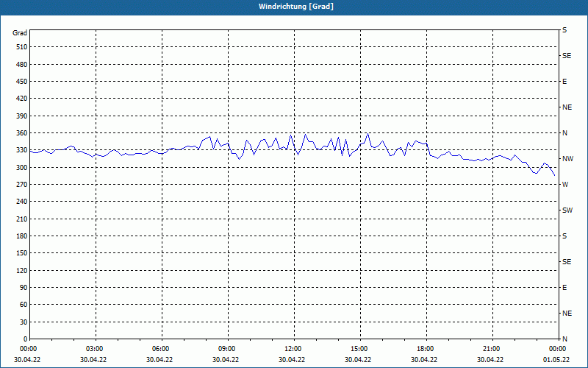Select the 480 value on the degree axis
Image resolution: width=588 pixels, height=368 pixels.
coord(22,64)
